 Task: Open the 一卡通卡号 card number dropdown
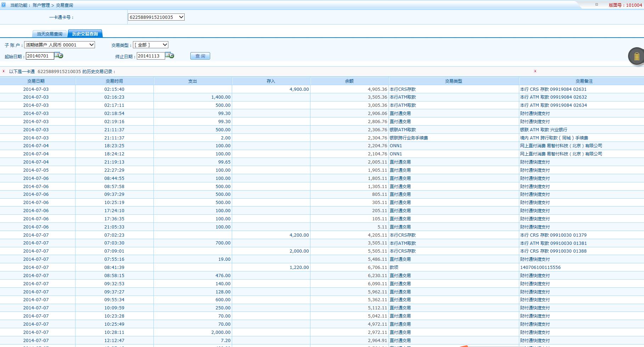pyautogui.click(x=156, y=17)
